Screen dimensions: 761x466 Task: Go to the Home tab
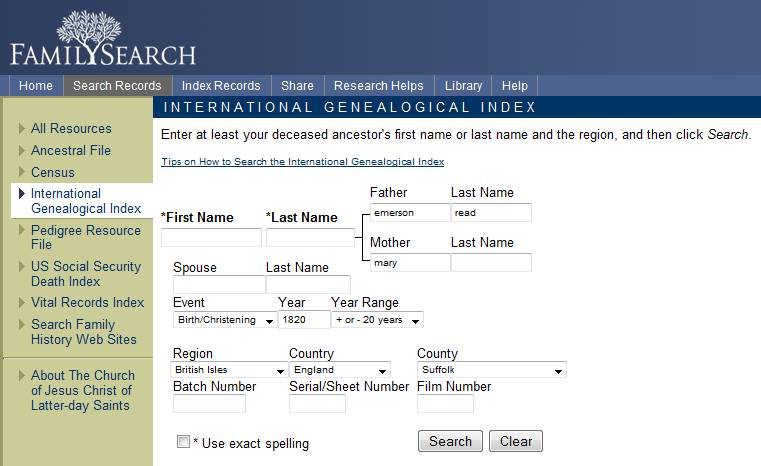[36, 86]
